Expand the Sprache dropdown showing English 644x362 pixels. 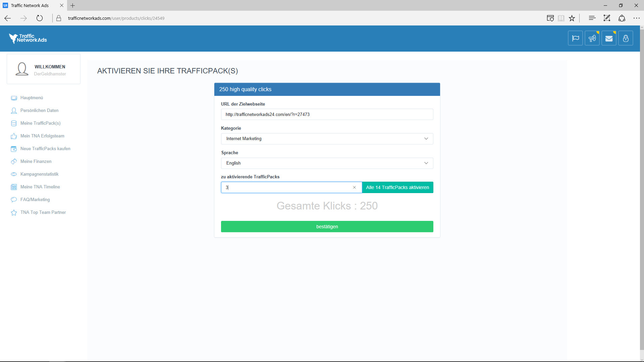pyautogui.click(x=327, y=163)
